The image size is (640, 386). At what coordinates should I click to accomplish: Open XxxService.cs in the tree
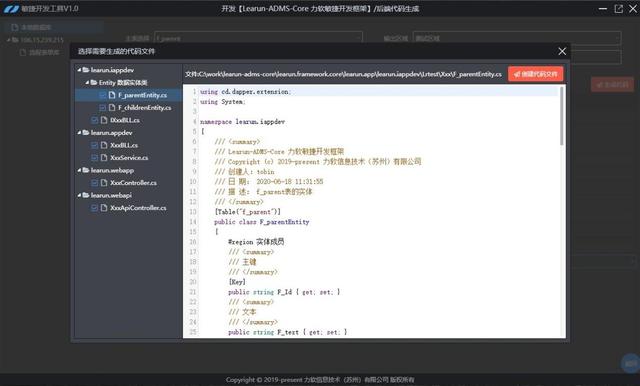[129, 158]
